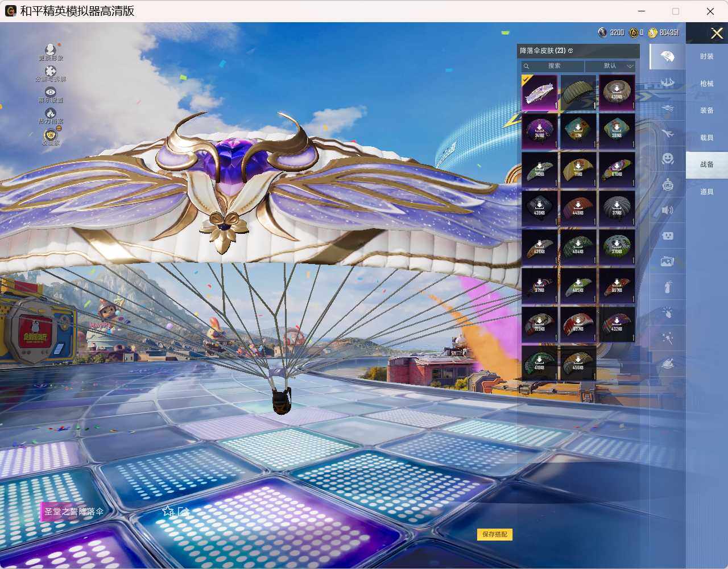728x569 pixels.
Task: Click the 圣堂之誓降落伞 skin name label
Action: click(x=74, y=512)
